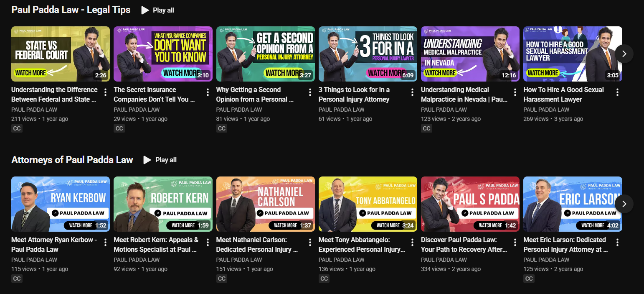
Task: Open Understanding Medical Malpractice in Nevada thumbnail
Action: pyautogui.click(x=470, y=54)
